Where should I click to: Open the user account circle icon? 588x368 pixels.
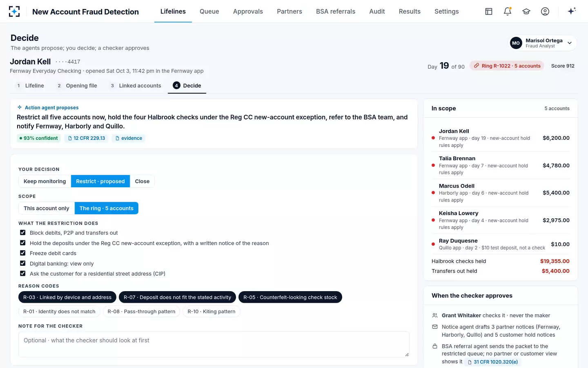point(545,11)
